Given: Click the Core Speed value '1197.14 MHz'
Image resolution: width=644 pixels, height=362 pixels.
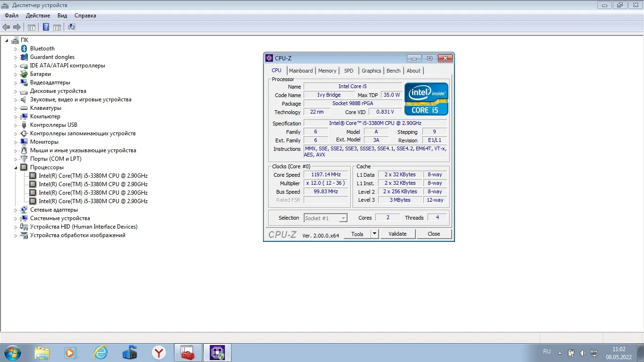Looking at the screenshot, I should [x=326, y=174].
